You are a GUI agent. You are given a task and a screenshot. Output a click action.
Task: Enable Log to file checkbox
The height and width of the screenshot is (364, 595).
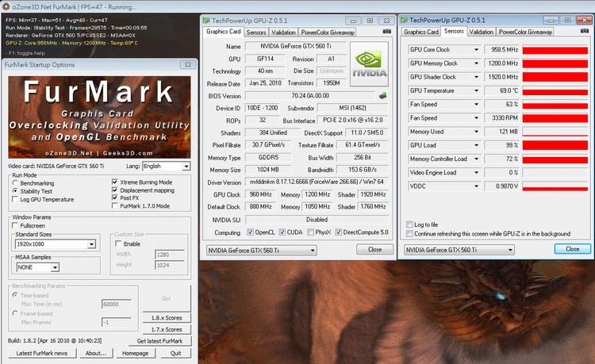(x=409, y=224)
